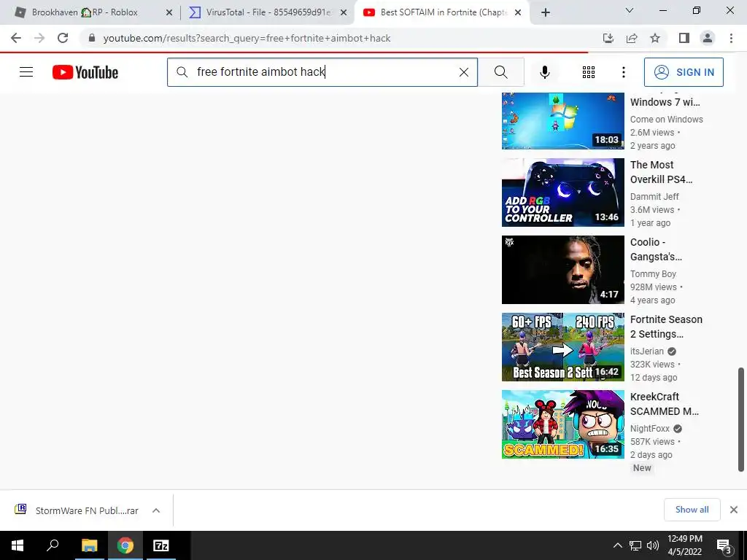Start voice search with microphone
Screen dimensions: 747x560
(544, 72)
